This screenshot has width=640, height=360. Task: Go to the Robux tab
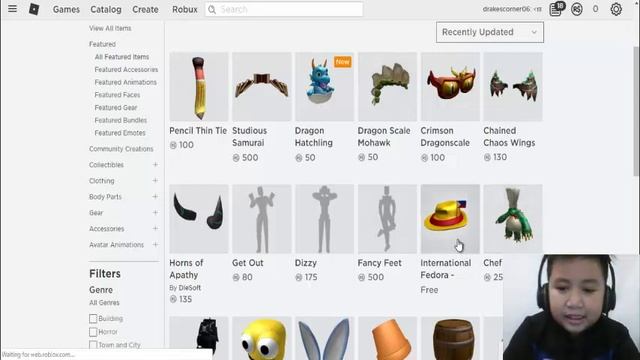point(184,9)
